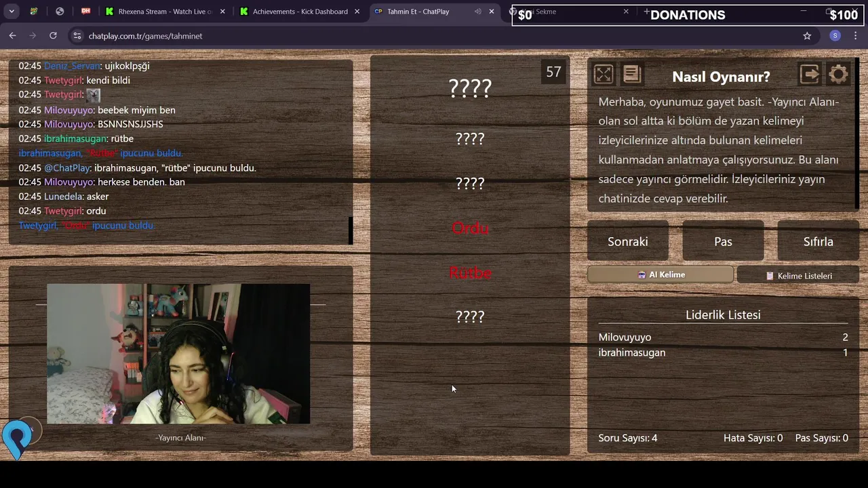This screenshot has width=868, height=488.
Task: Click the streamer webcam video
Action: pos(178,354)
